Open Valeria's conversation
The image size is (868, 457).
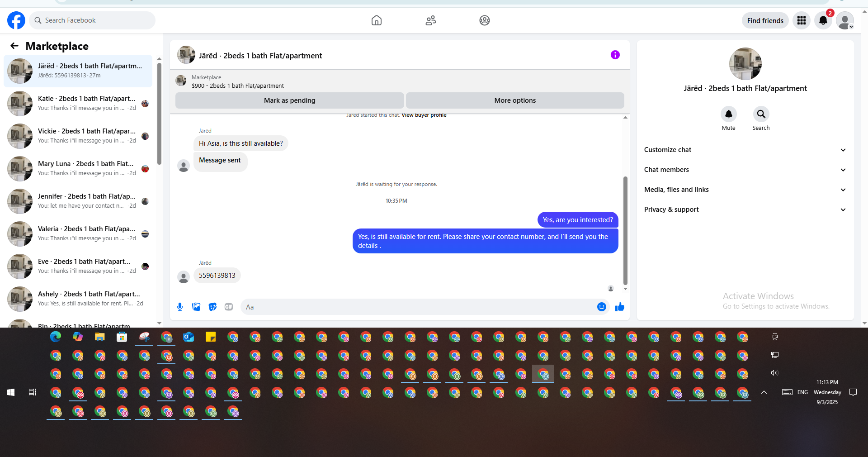[78, 234]
